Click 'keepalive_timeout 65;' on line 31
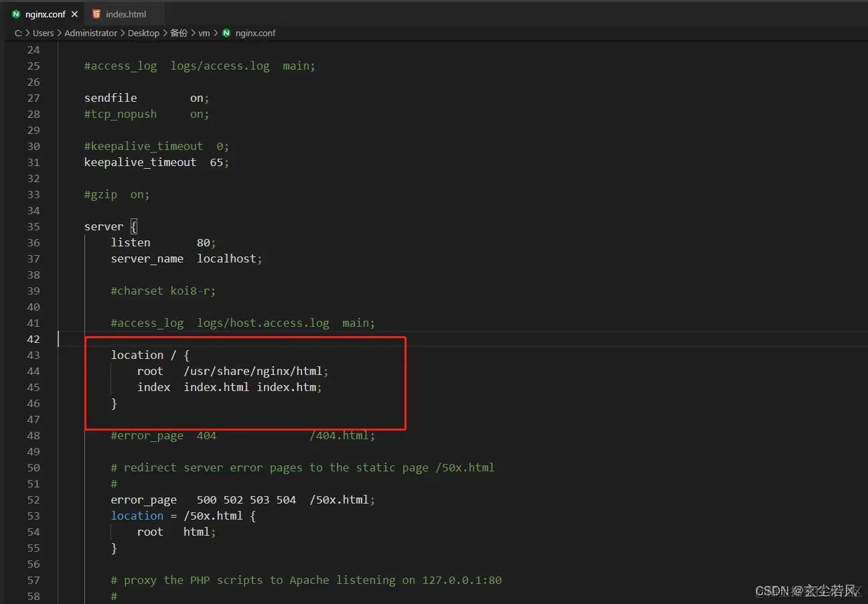 157,162
